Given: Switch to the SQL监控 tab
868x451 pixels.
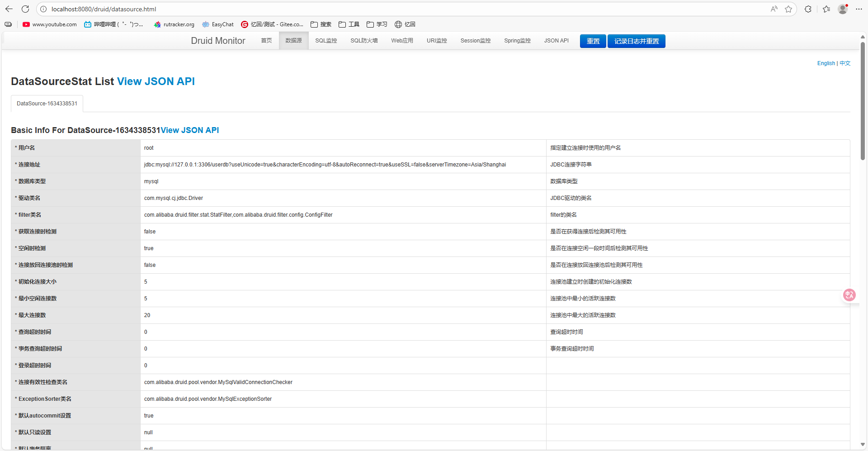Looking at the screenshot, I should [326, 41].
